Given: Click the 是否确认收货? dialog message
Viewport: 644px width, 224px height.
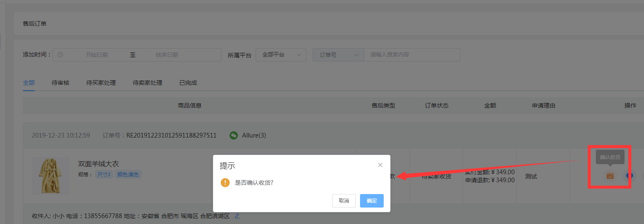Looking at the screenshot, I should coord(254,183).
